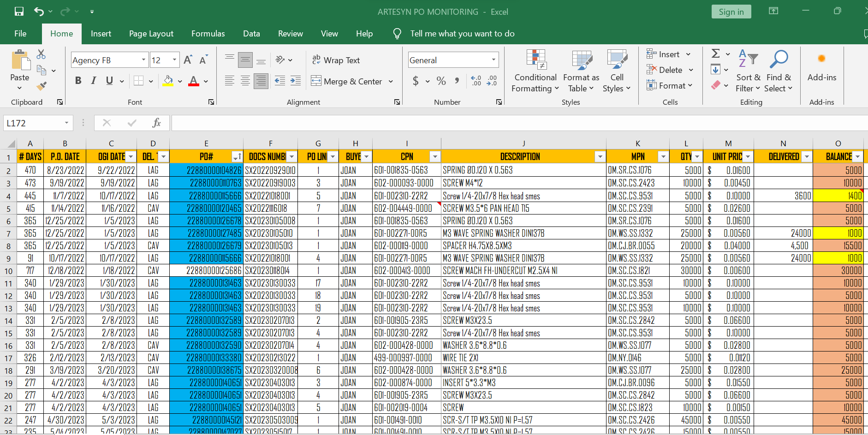Screen dimensions: 868x435
Task: Toggle Italic formatting
Action: click(94, 81)
